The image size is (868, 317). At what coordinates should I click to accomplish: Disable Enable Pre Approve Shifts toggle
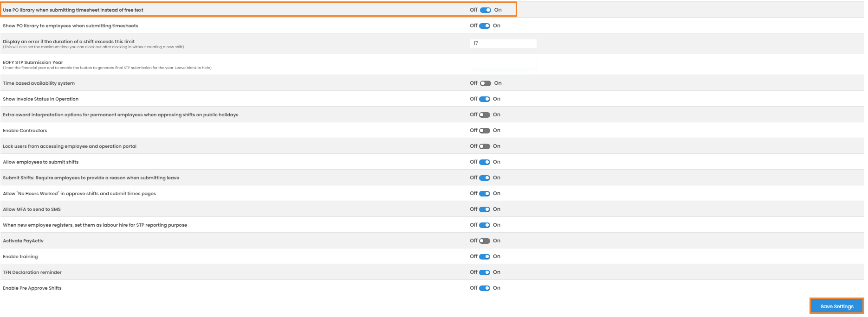tap(485, 288)
